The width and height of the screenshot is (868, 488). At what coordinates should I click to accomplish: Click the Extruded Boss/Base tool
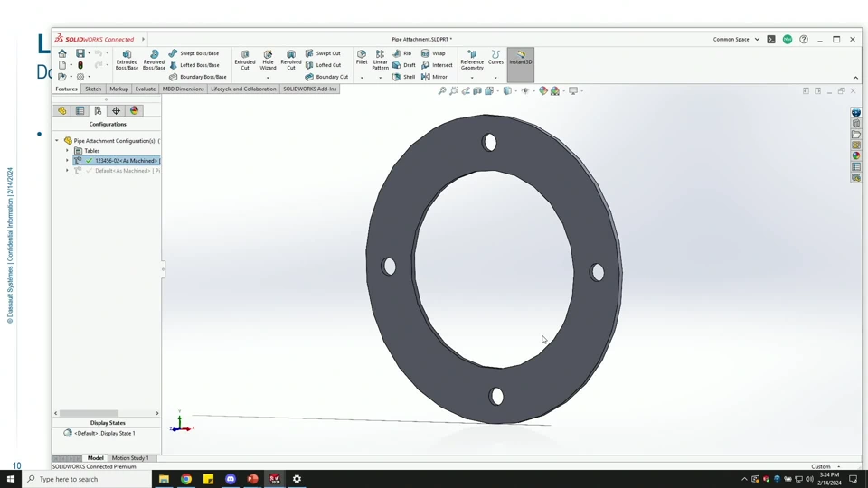127,60
